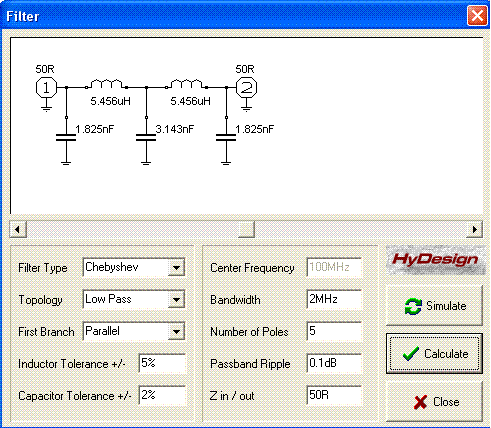This screenshot has height=428, width=491.
Task: Select the first 5.456uH inductor symbol
Action: pyautogui.click(x=106, y=84)
